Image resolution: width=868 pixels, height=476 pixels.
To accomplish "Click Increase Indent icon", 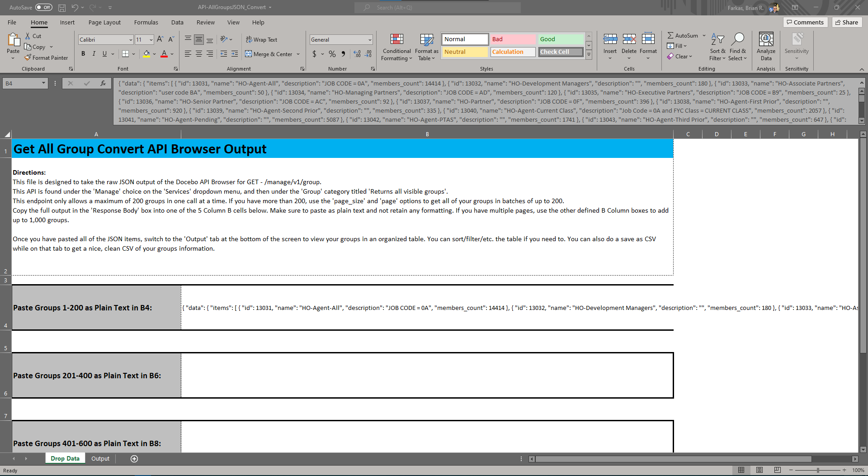I will [235, 54].
